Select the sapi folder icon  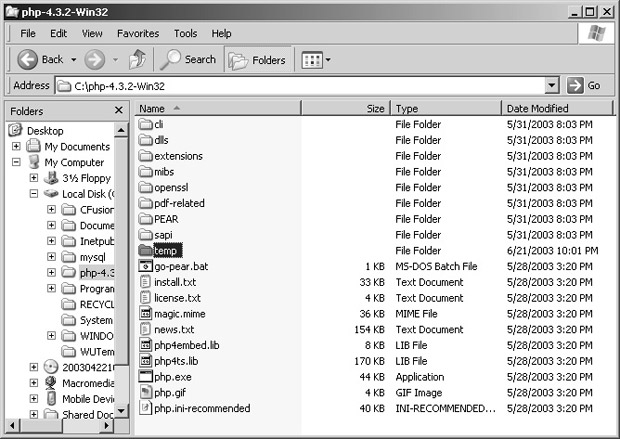[x=146, y=235]
